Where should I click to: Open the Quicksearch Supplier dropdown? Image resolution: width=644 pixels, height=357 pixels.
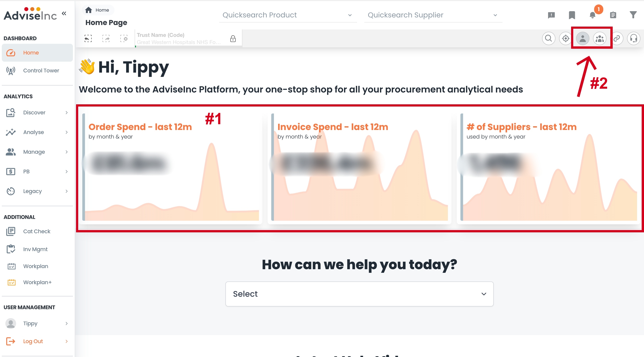[432, 15]
